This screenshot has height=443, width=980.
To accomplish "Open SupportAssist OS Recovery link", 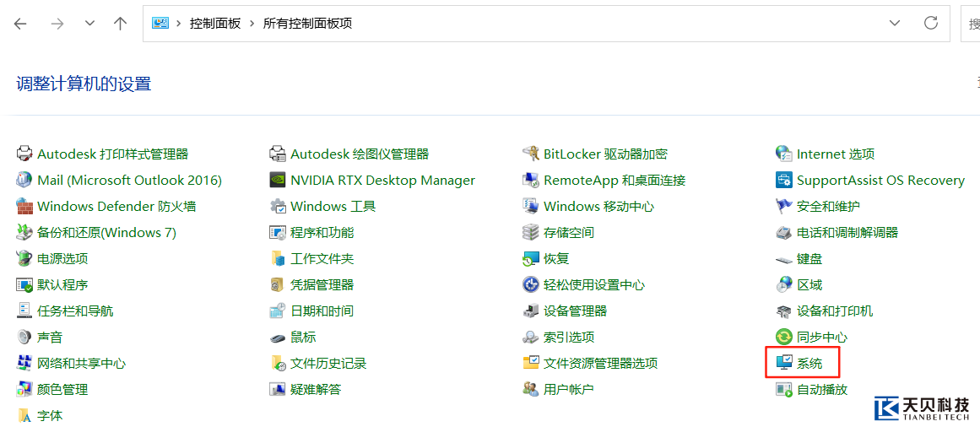I will (880, 180).
